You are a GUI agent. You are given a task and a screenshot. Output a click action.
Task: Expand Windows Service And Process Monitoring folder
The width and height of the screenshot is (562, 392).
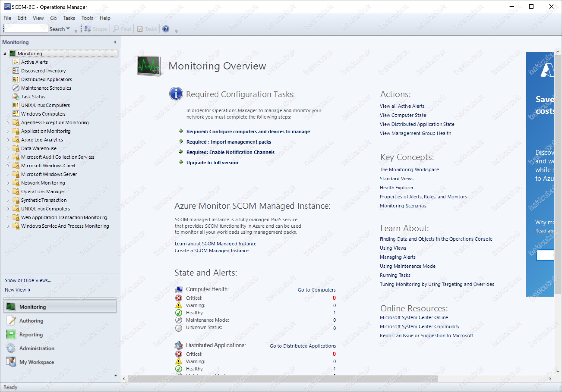8,226
